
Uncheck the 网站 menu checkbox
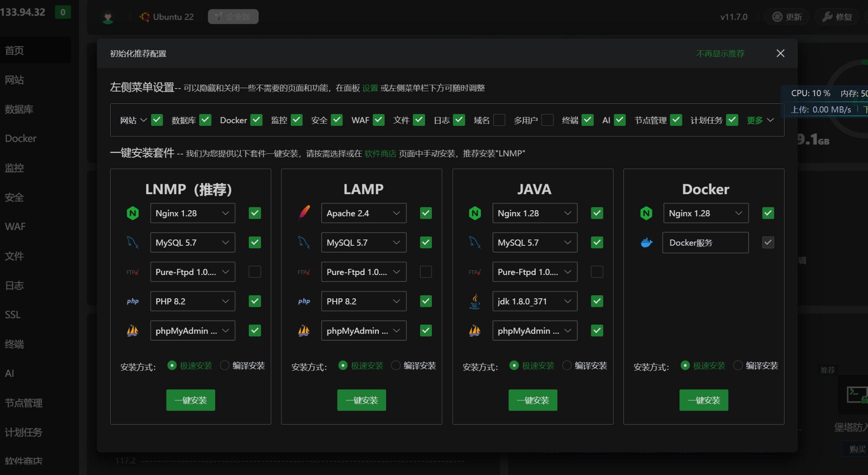point(157,120)
